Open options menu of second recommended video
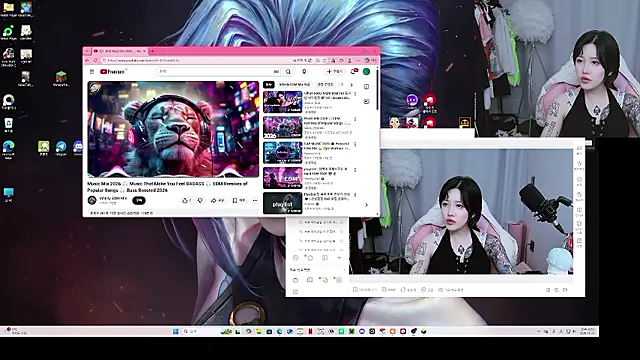This screenshot has width=640, height=360. pyautogui.click(x=355, y=120)
